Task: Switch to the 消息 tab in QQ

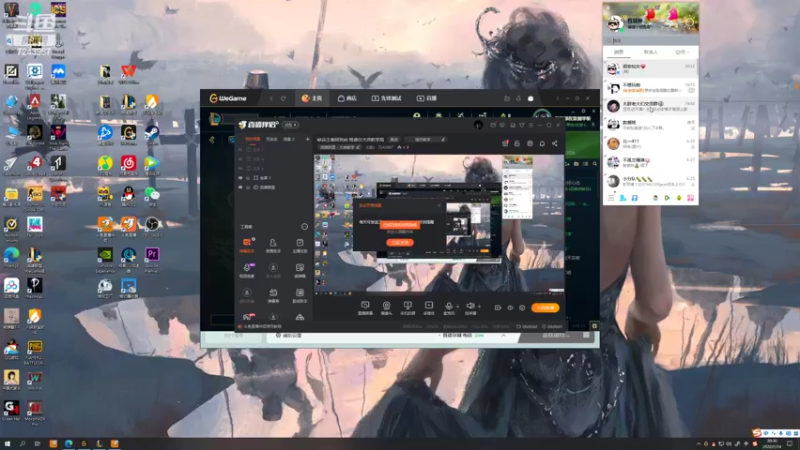Action: [x=618, y=52]
